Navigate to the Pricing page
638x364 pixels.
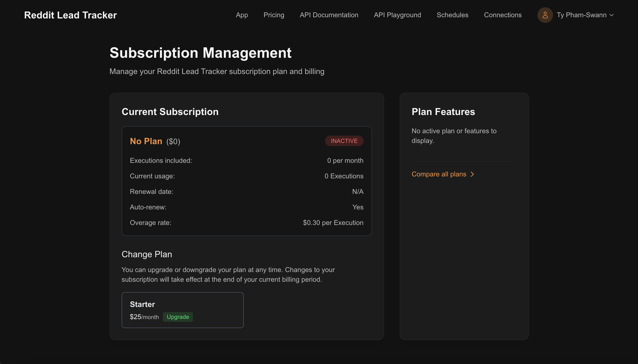[274, 15]
